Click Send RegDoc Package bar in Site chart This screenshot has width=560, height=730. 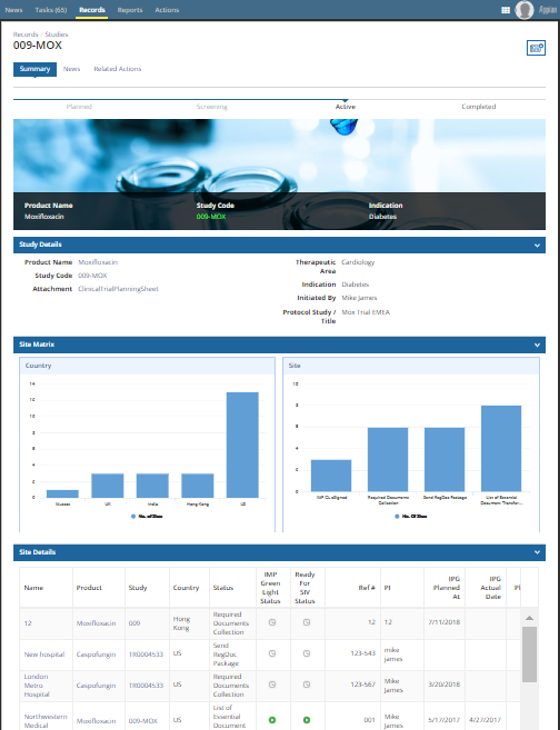coord(444,460)
